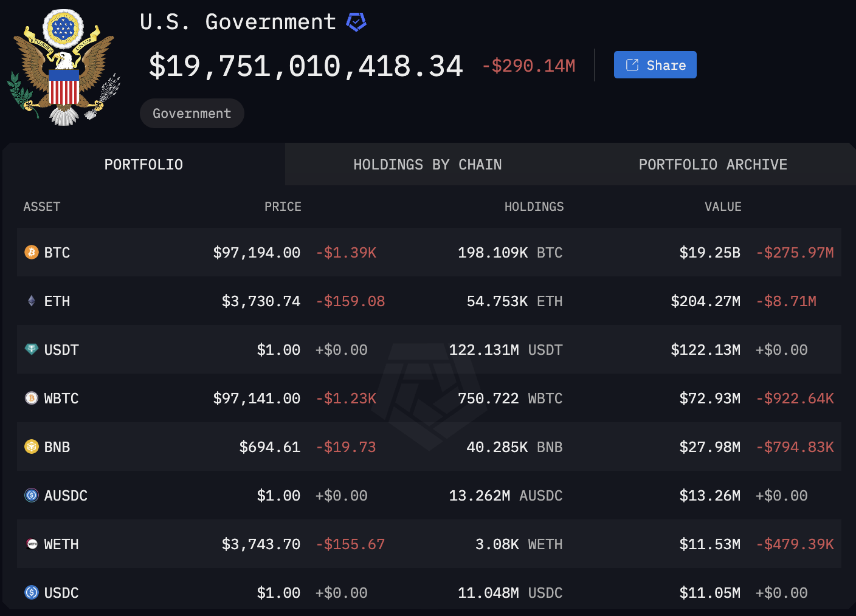
Task: Click the $72.93M WBTC value
Action: click(710, 399)
